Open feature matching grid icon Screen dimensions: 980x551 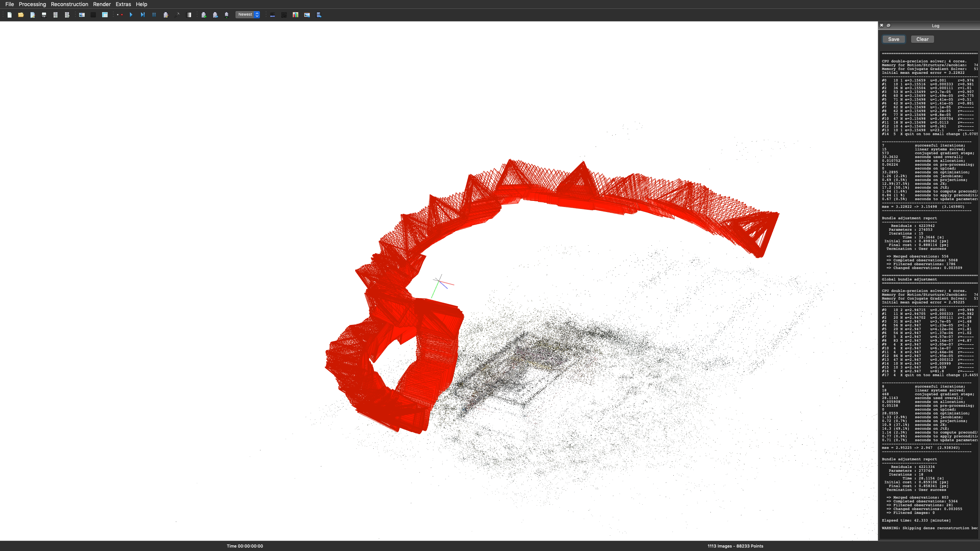pyautogui.click(x=93, y=15)
